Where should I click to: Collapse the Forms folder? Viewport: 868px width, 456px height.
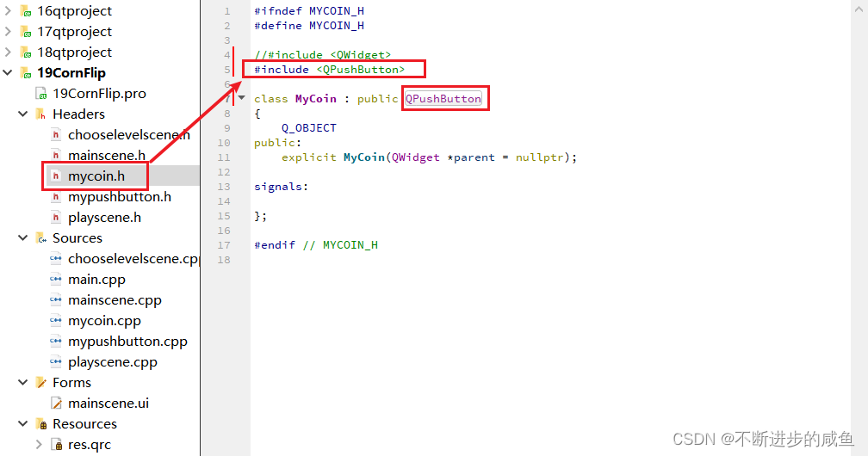(22, 382)
